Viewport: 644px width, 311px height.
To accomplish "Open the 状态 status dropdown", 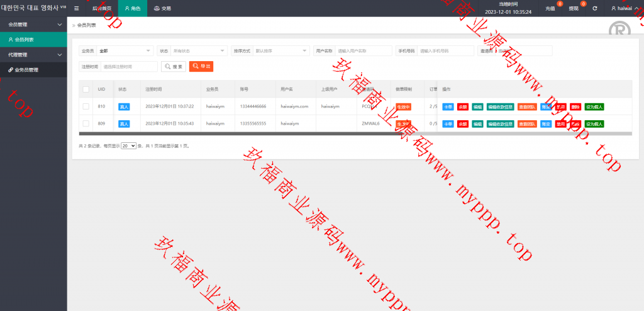I will tap(199, 50).
